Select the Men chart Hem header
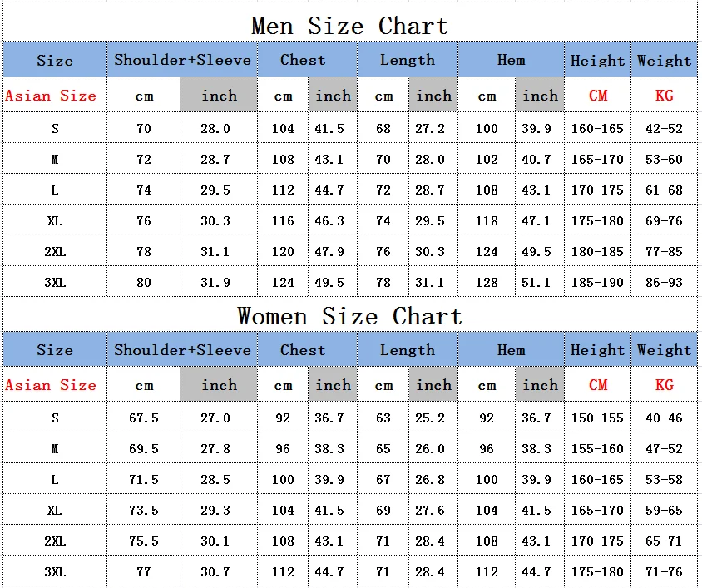702x588 pixels. coord(511,60)
